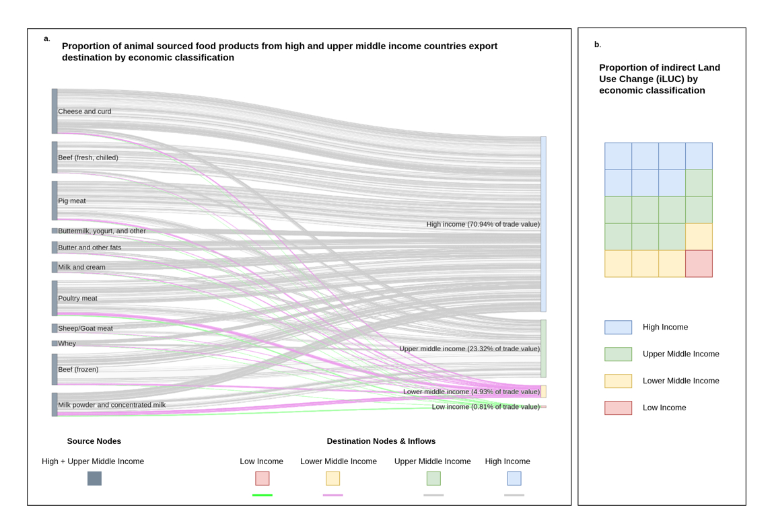This screenshot has width=772, height=532.
Task: Click the Destination Nodes & Inflows heading
Action: pos(381,441)
